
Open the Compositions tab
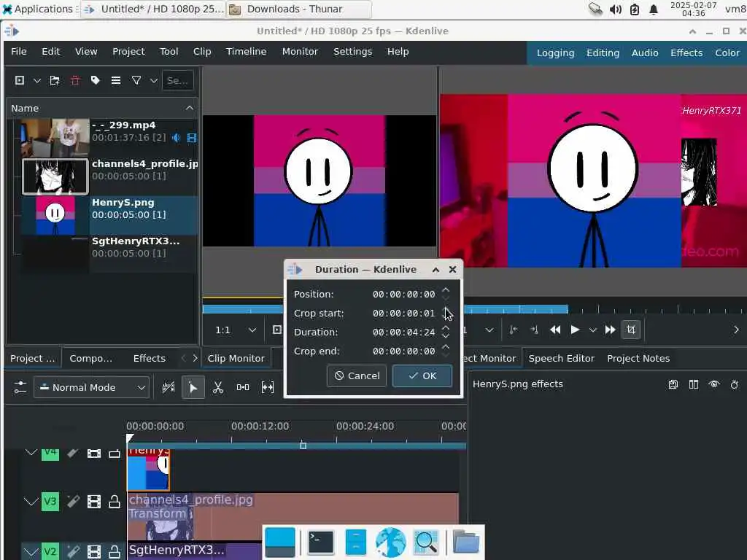90,358
